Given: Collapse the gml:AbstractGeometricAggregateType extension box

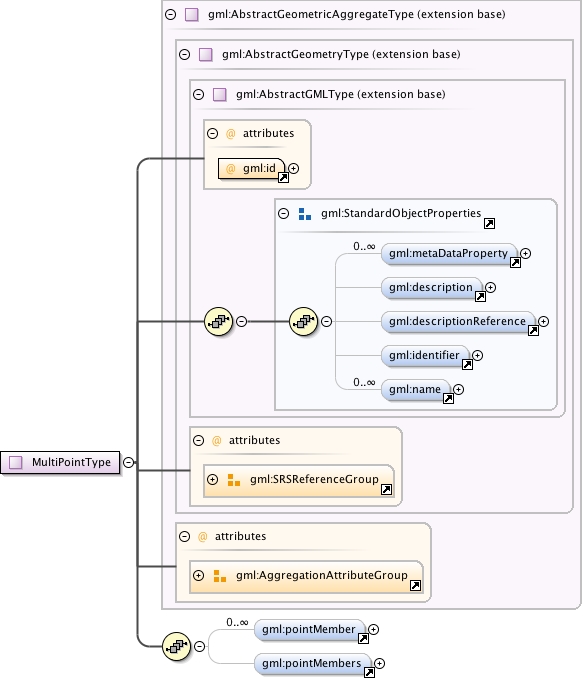Looking at the screenshot, I should tap(171, 14).
